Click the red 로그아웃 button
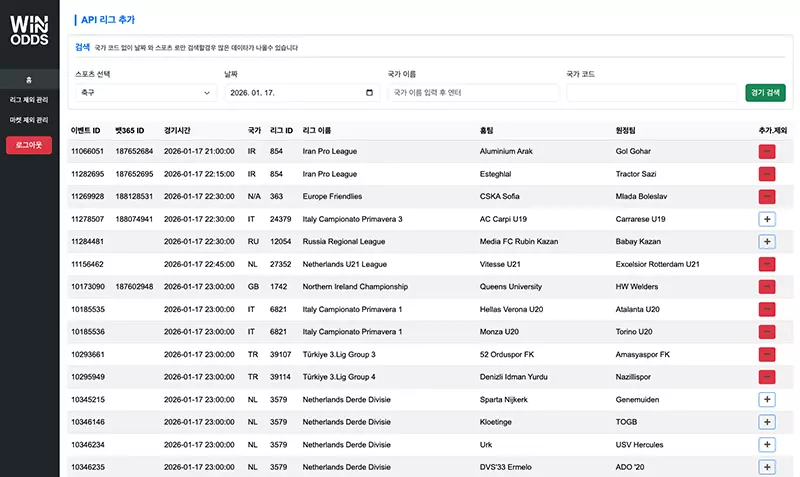 point(29,145)
